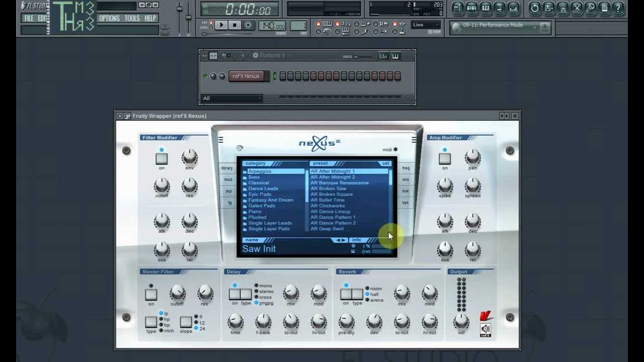Click the Fruity Wrapper window menu arrow
The height and width of the screenshot is (362, 644).
pos(120,116)
